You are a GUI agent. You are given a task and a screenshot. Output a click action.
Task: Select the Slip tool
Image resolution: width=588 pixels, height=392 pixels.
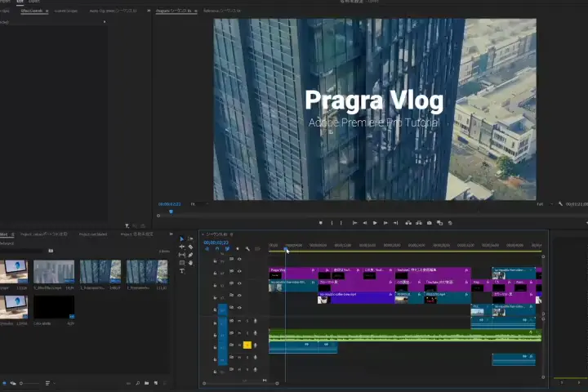tap(182, 255)
